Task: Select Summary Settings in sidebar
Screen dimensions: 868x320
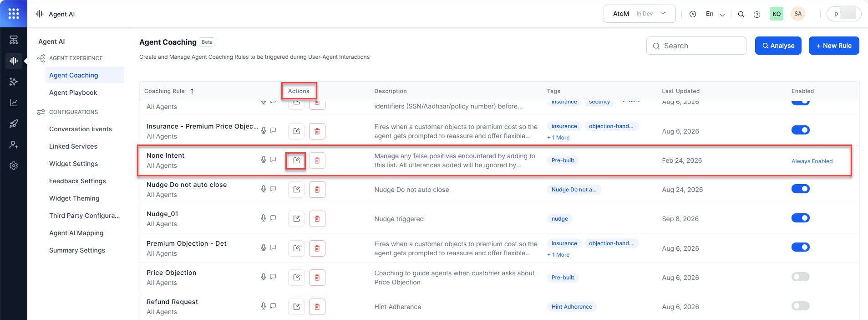Action: pos(77,250)
